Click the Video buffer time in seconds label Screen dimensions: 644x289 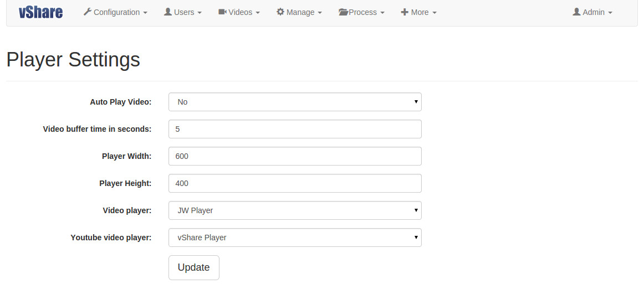tap(98, 129)
